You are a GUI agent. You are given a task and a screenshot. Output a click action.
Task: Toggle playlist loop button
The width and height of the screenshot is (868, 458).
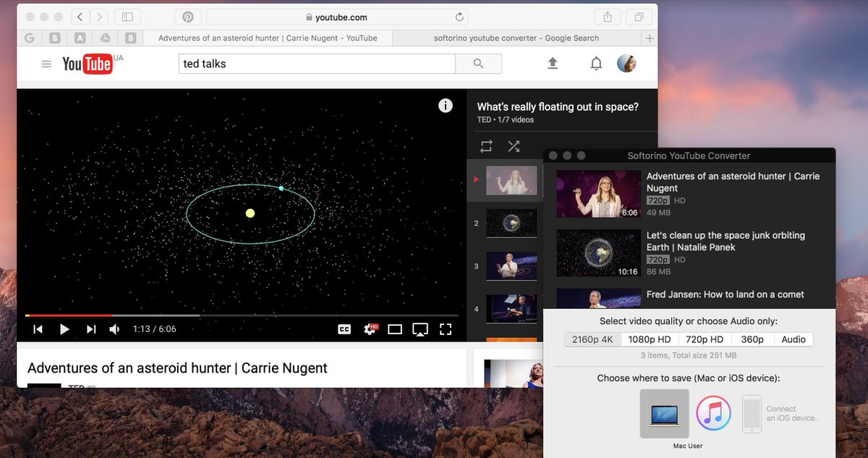coord(486,146)
